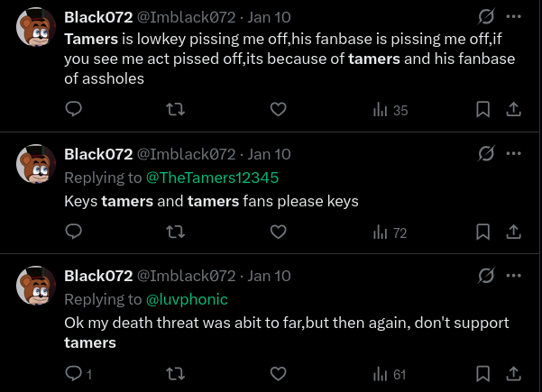Bookmark the first post by Black072
Viewport: 542px width, 392px height.
[x=482, y=109]
